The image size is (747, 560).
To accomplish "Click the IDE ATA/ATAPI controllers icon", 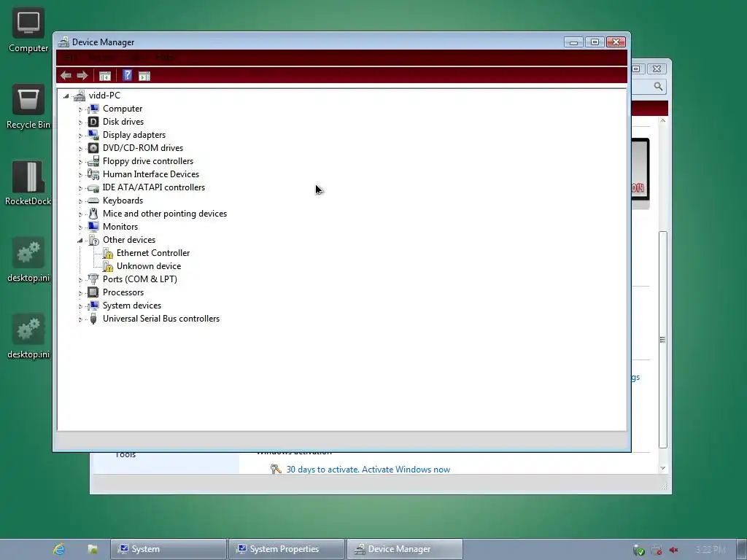I will (93, 187).
